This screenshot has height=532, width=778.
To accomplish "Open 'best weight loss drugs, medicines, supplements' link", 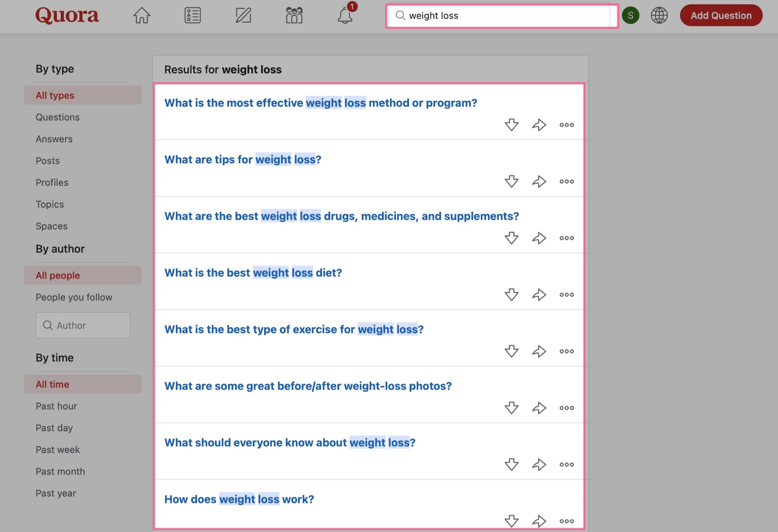I will tap(342, 216).
